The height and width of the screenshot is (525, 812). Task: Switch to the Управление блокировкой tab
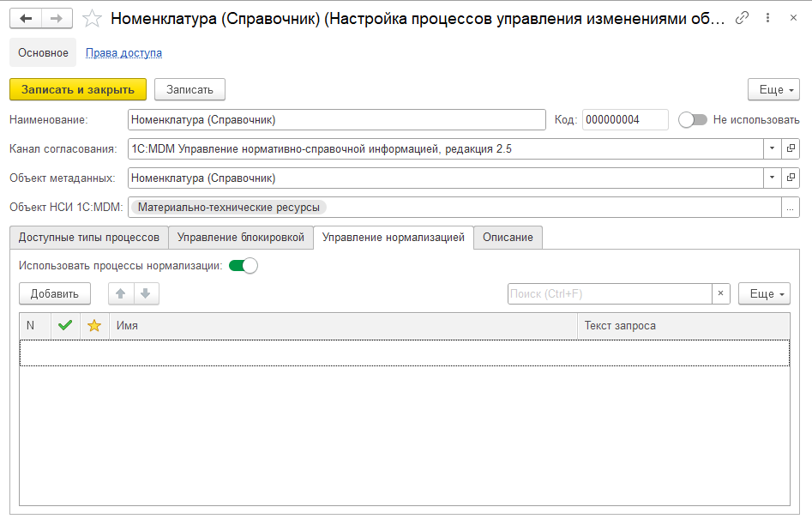pos(240,238)
